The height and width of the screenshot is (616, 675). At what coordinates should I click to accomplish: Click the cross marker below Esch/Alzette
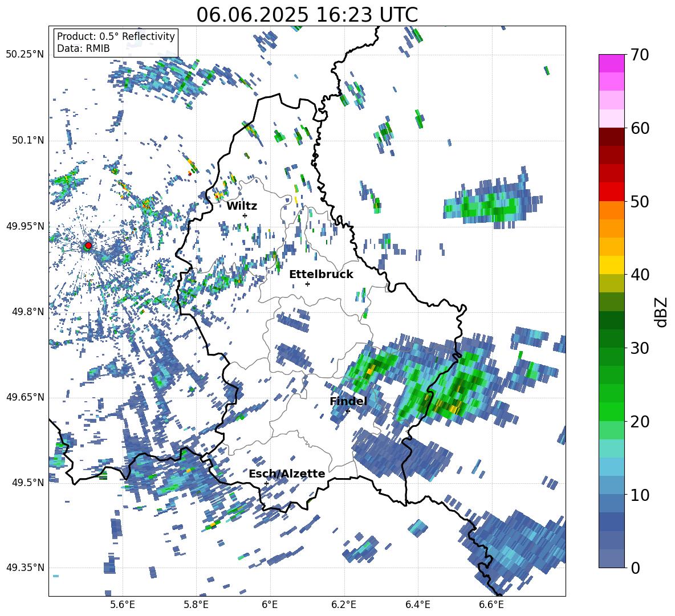tap(266, 483)
